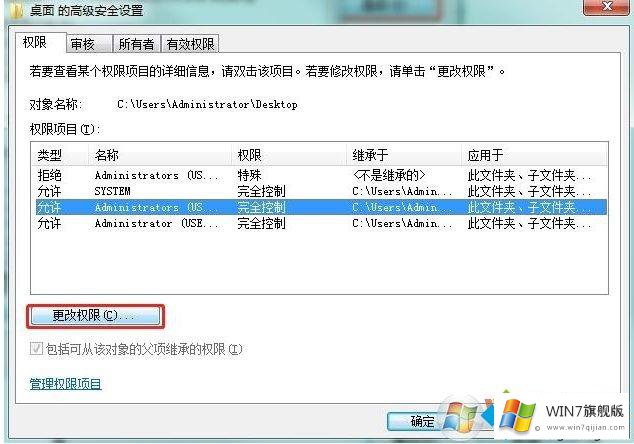Image resolution: width=634 pixels, height=444 pixels.
Task: Select the 权限 tab
Action: 41,42
